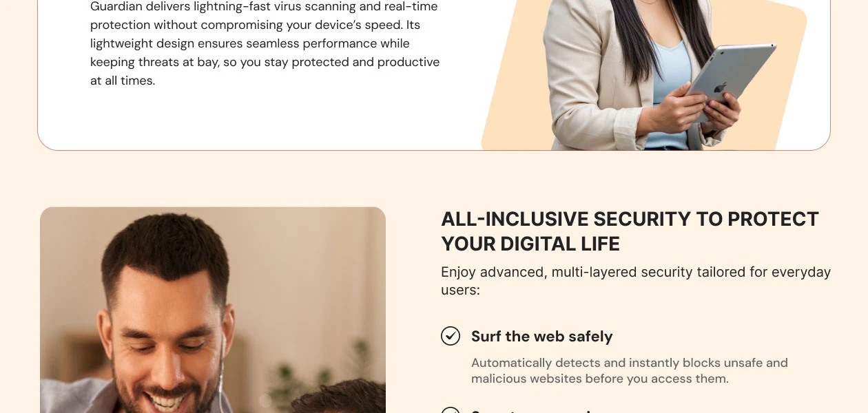Click the silver tablet in the woman's hands
This screenshot has width=868, height=413.
click(x=730, y=81)
